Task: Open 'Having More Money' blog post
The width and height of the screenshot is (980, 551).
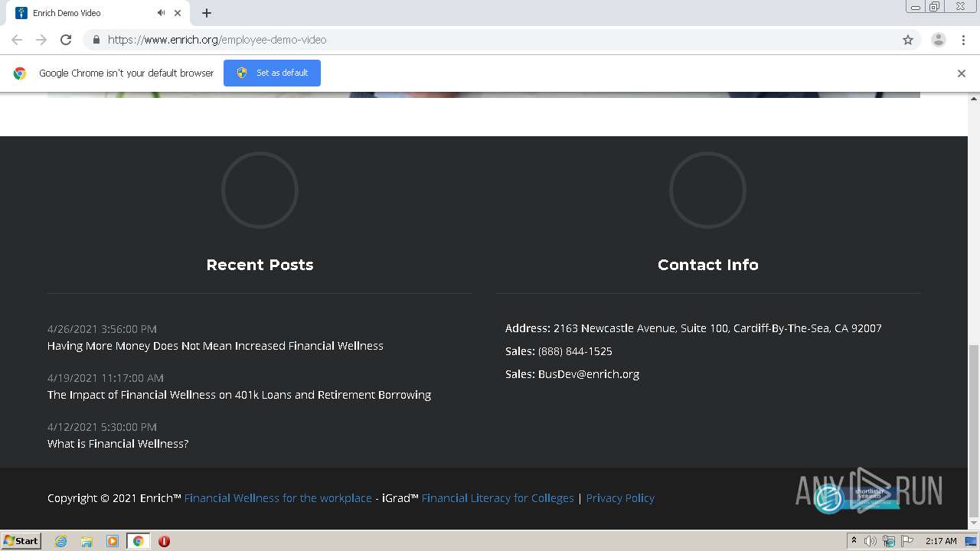Action: pos(215,346)
